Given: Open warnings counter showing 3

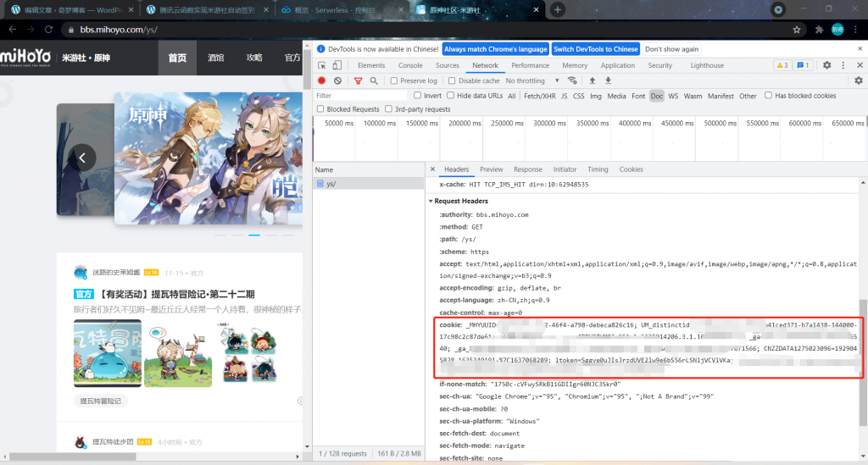Looking at the screenshot, I should click(x=782, y=65).
